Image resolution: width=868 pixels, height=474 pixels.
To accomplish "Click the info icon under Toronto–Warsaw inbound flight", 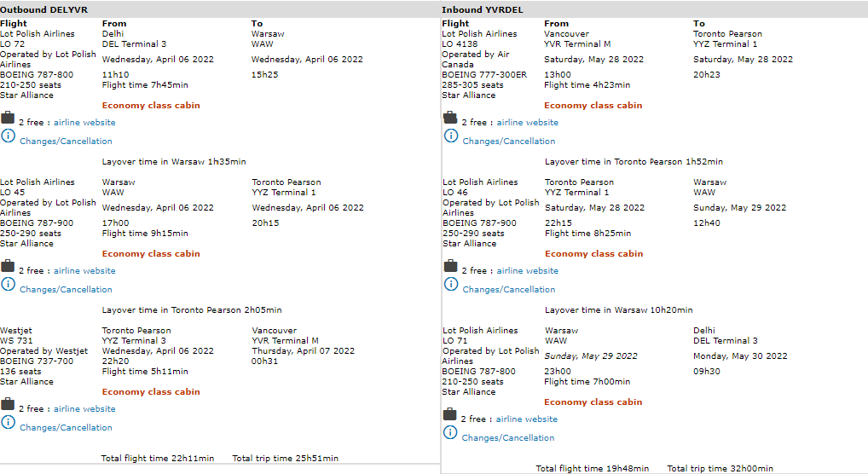I will click(x=450, y=285).
